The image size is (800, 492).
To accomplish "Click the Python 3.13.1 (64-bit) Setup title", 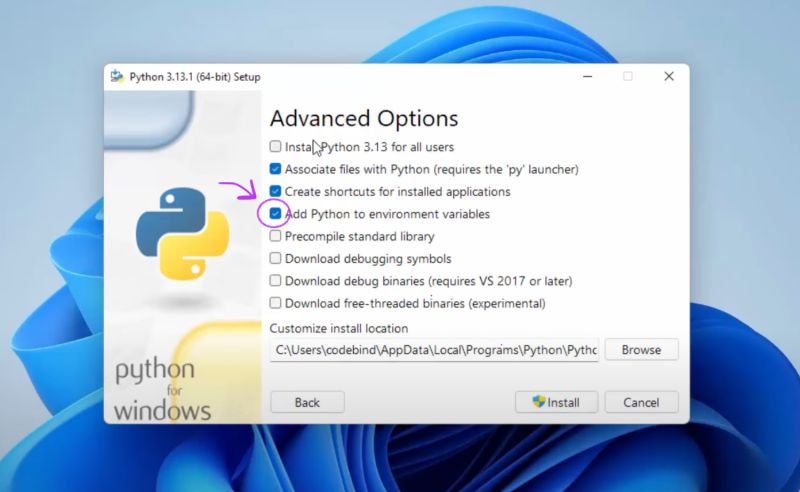I will pos(195,77).
